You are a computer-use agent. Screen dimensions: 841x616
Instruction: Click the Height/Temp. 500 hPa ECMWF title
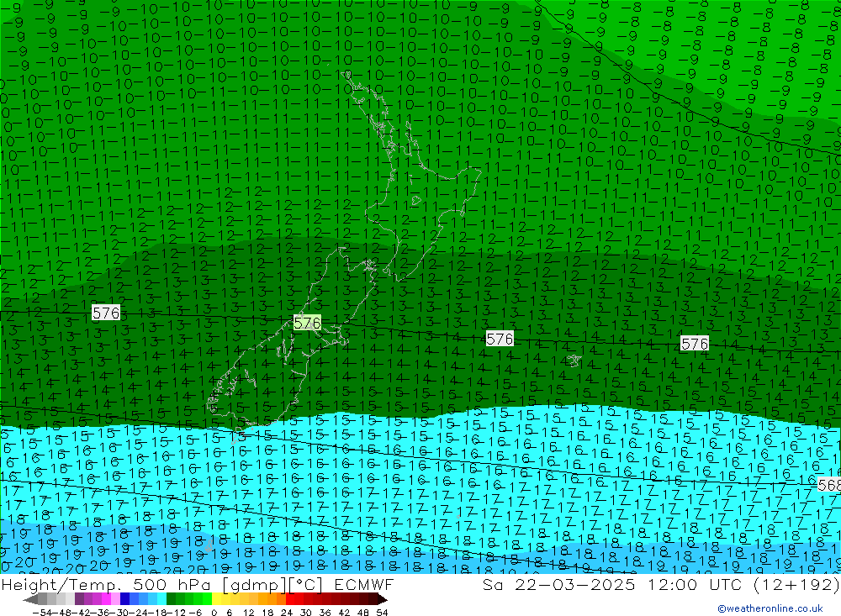coord(198,584)
